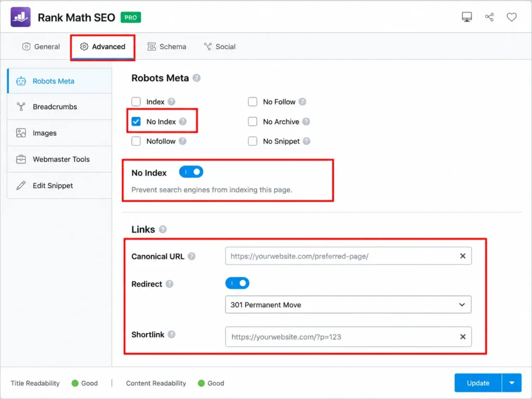This screenshot has height=399, width=532.
Task: Click the Webmaster Tools briefcase icon
Action: coord(21,159)
